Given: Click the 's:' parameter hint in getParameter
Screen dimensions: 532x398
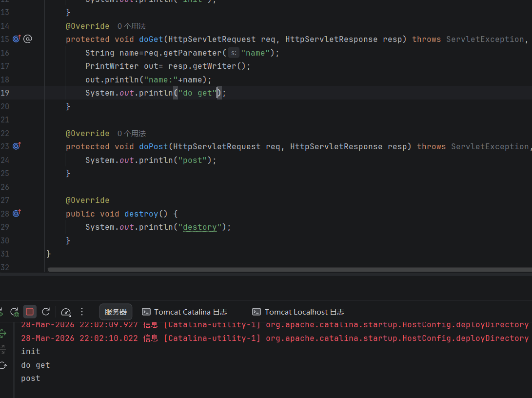Looking at the screenshot, I should tap(234, 53).
